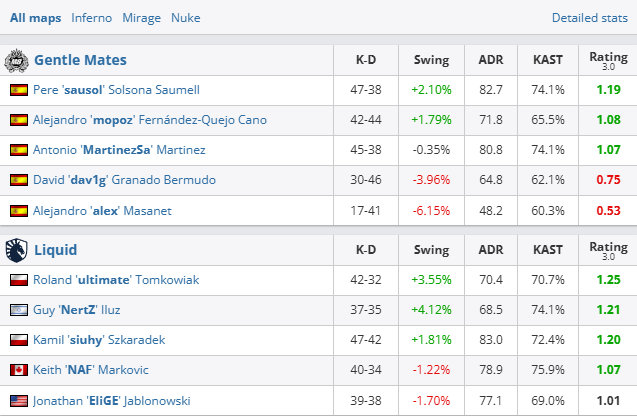
Task: Click the Liquid team logo
Action: pyautogui.click(x=18, y=249)
